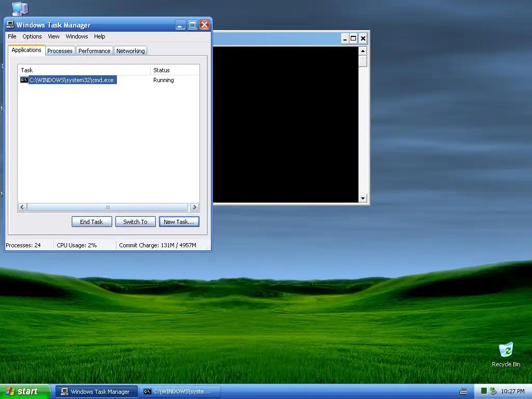This screenshot has height=399, width=532.
Task: Click the 10:27 PM system clock
Action: (x=513, y=392)
